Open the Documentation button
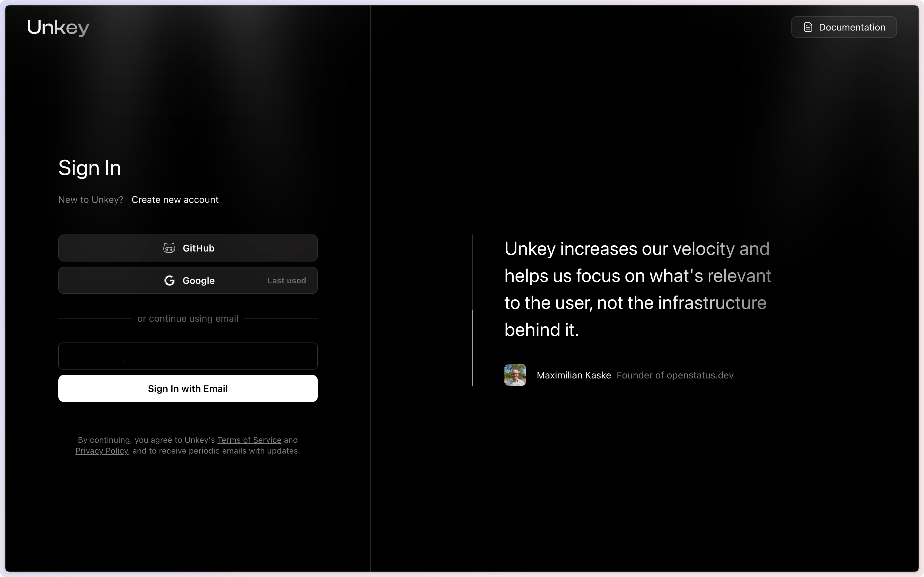Screen dimensions: 924x577 tap(843, 27)
